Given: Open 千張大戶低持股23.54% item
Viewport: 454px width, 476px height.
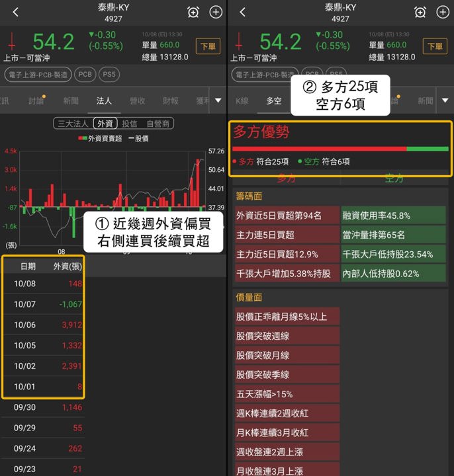Looking at the screenshot, I should coord(394,254).
